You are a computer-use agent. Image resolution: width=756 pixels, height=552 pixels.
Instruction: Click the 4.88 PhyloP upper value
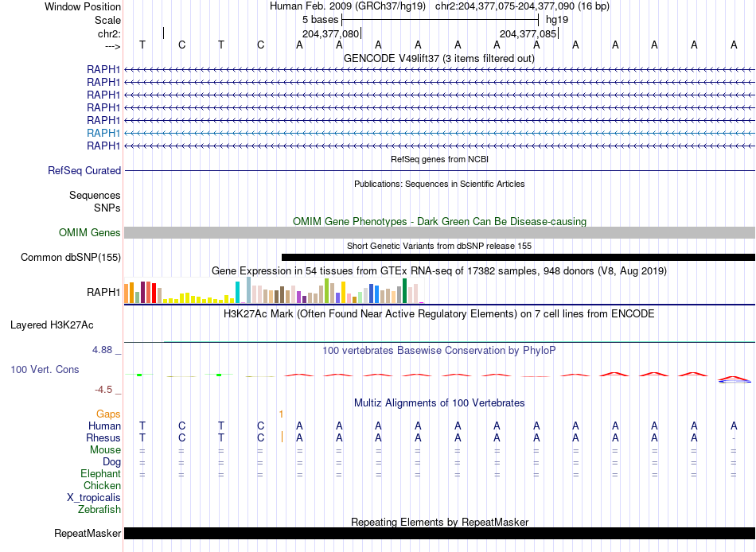pyautogui.click(x=102, y=349)
